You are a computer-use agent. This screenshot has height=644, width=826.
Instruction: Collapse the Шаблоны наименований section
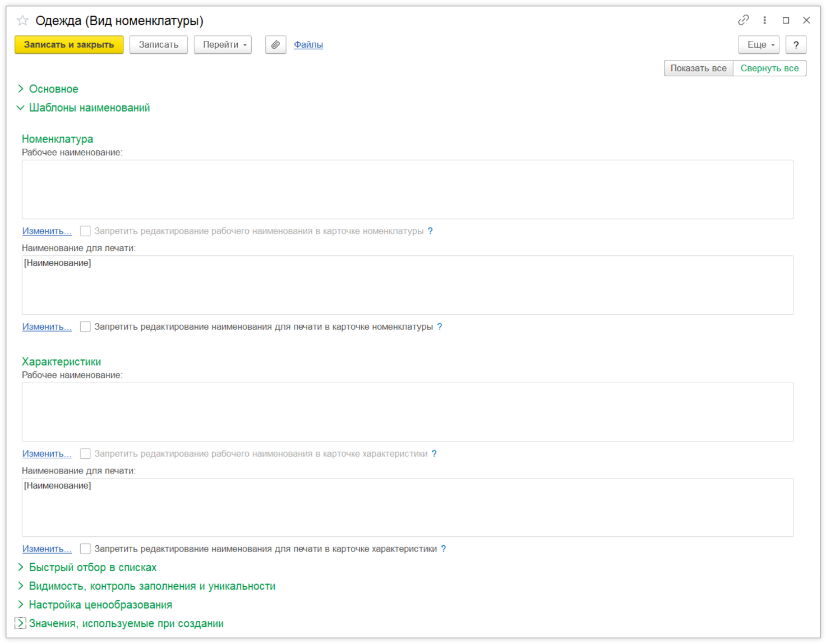89,108
